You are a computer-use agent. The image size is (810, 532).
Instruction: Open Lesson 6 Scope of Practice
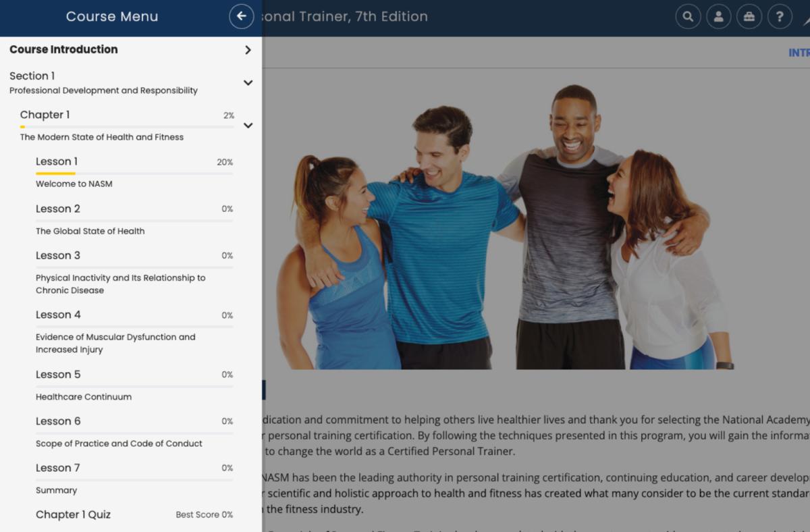pyautogui.click(x=119, y=444)
